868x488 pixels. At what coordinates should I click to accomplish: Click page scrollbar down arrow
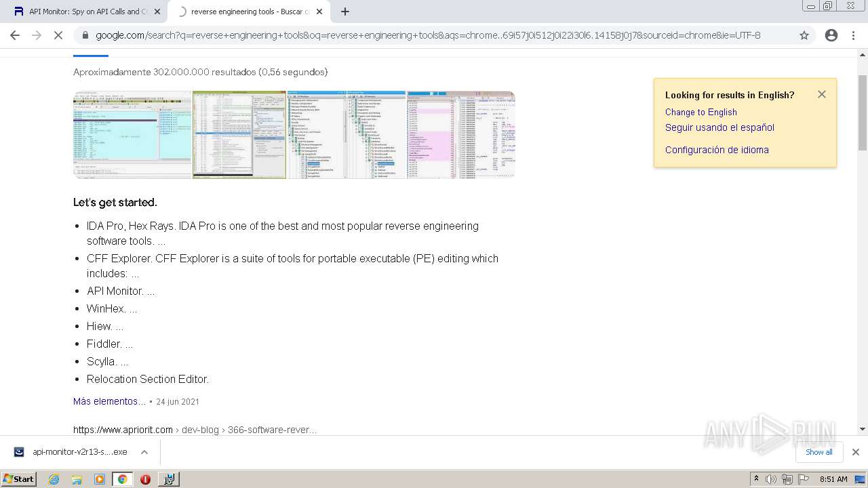pyautogui.click(x=863, y=429)
